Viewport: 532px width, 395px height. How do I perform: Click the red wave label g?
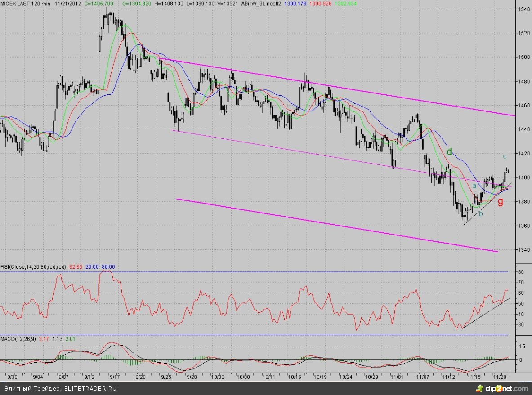coord(501,201)
